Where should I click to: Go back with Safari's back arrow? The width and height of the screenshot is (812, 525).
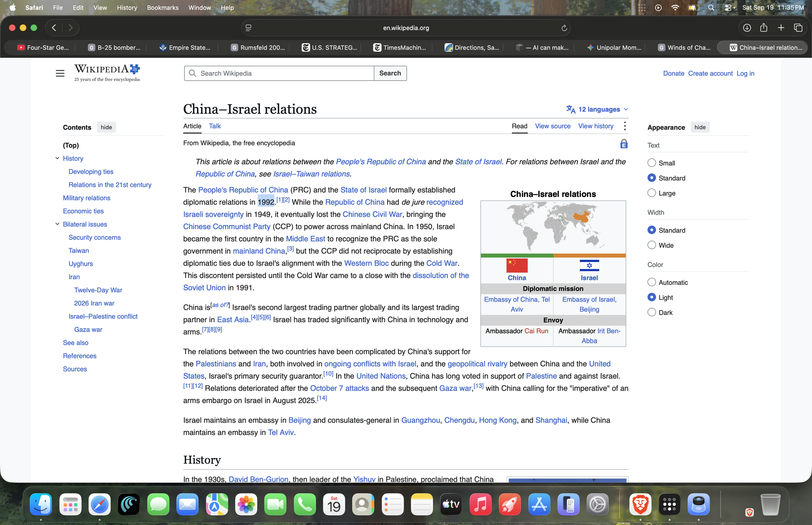coord(54,28)
